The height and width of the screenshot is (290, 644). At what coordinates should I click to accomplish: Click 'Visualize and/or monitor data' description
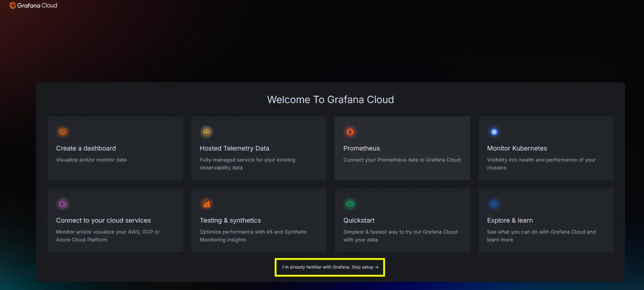[91, 160]
